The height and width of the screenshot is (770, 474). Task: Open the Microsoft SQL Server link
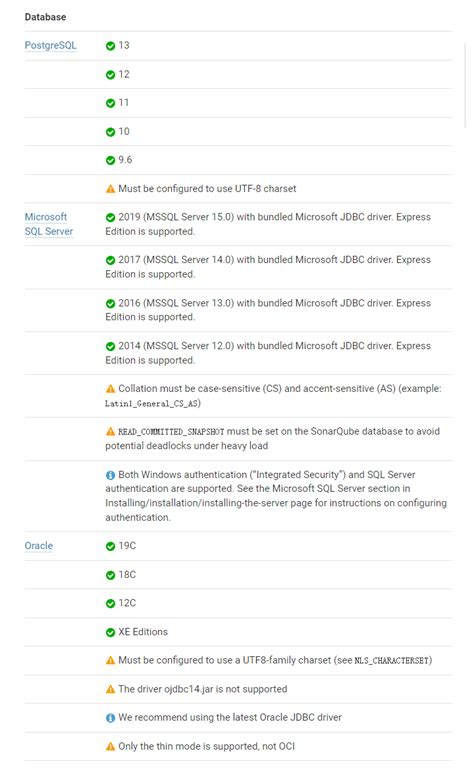49,224
